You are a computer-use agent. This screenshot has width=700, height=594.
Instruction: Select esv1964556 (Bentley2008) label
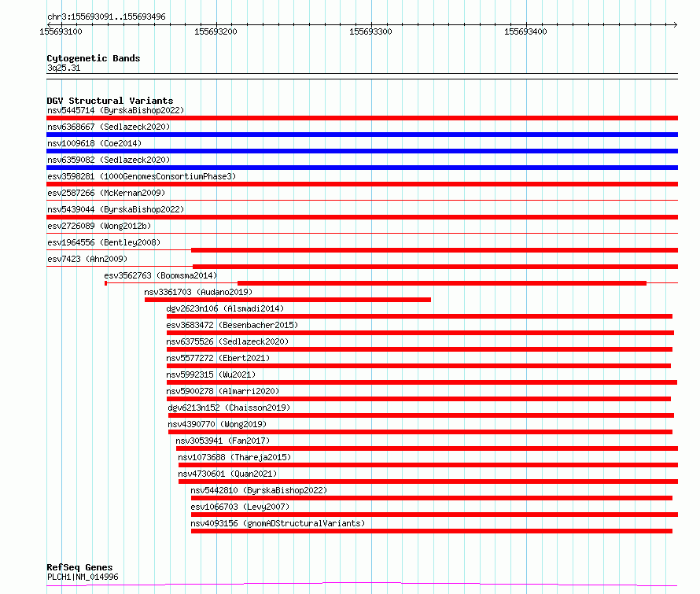(104, 242)
